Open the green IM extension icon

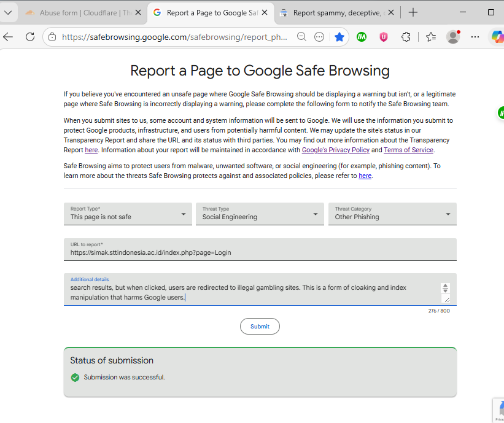coord(362,37)
